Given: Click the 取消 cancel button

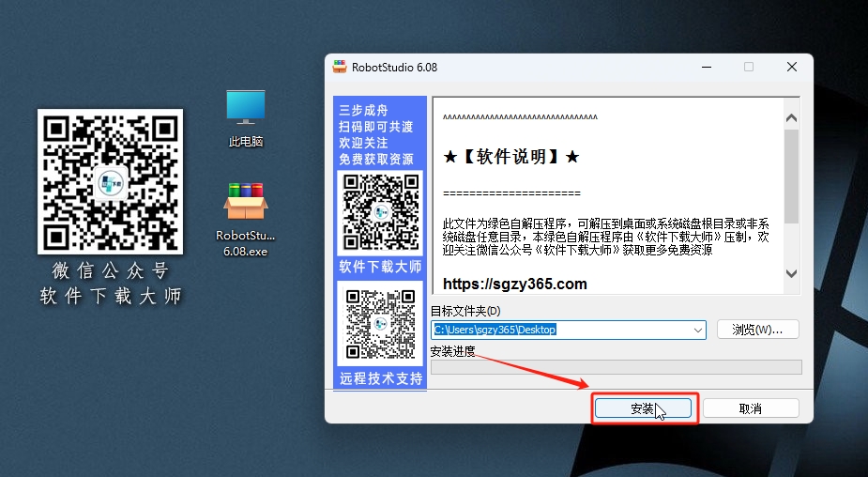Looking at the screenshot, I should [x=751, y=408].
